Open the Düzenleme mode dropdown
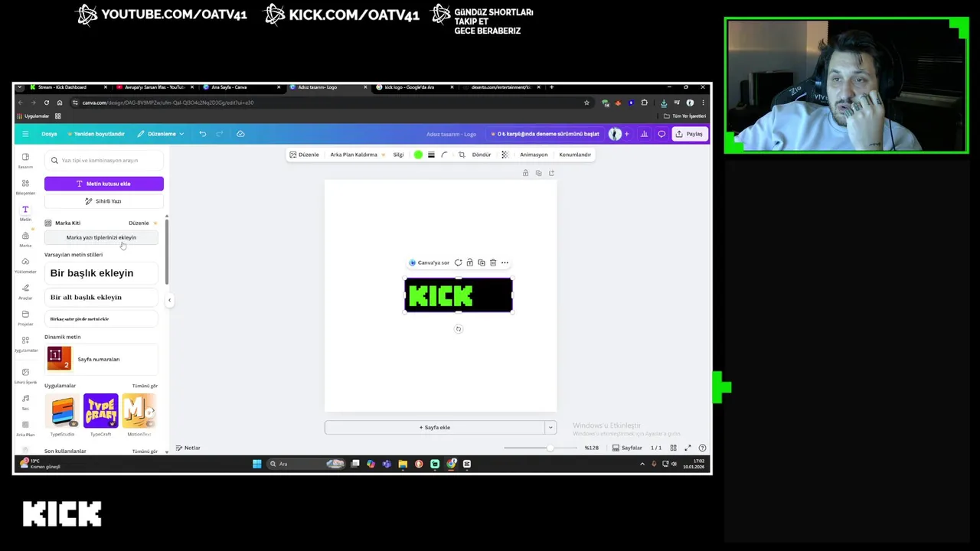 point(161,134)
